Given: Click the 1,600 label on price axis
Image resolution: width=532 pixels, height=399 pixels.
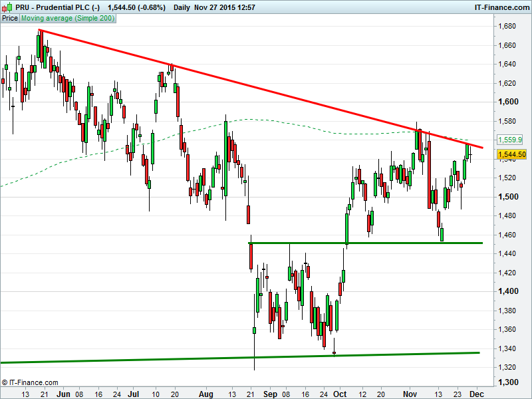Looking at the screenshot, I should [x=508, y=102].
